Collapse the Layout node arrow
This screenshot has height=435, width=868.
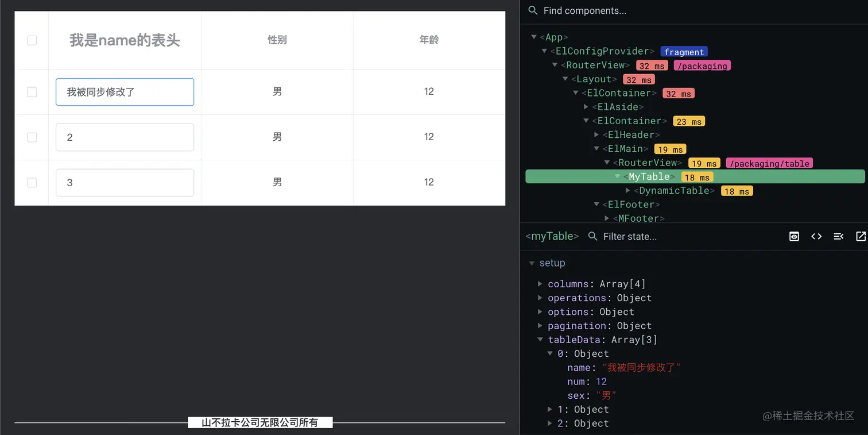565,79
